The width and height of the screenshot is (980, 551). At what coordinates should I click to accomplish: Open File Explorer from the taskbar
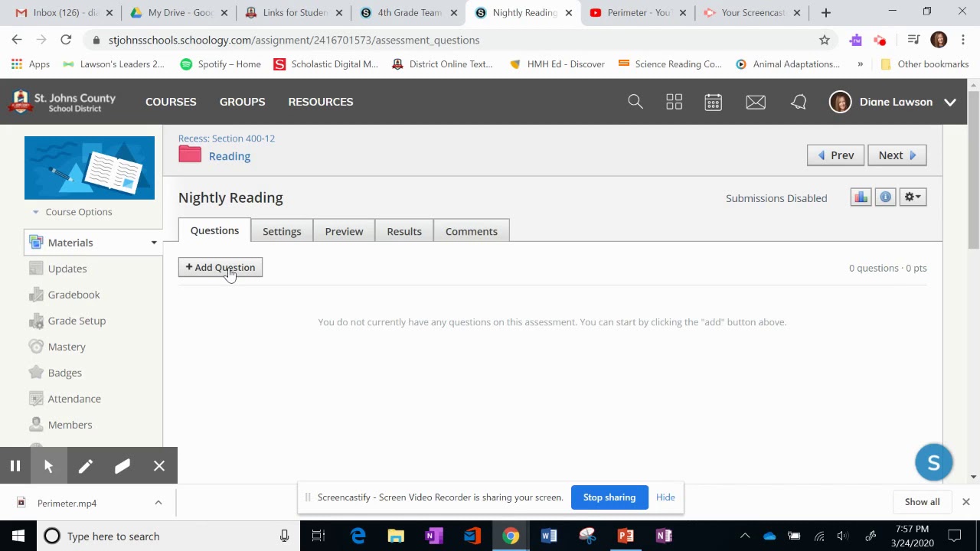[x=396, y=536]
